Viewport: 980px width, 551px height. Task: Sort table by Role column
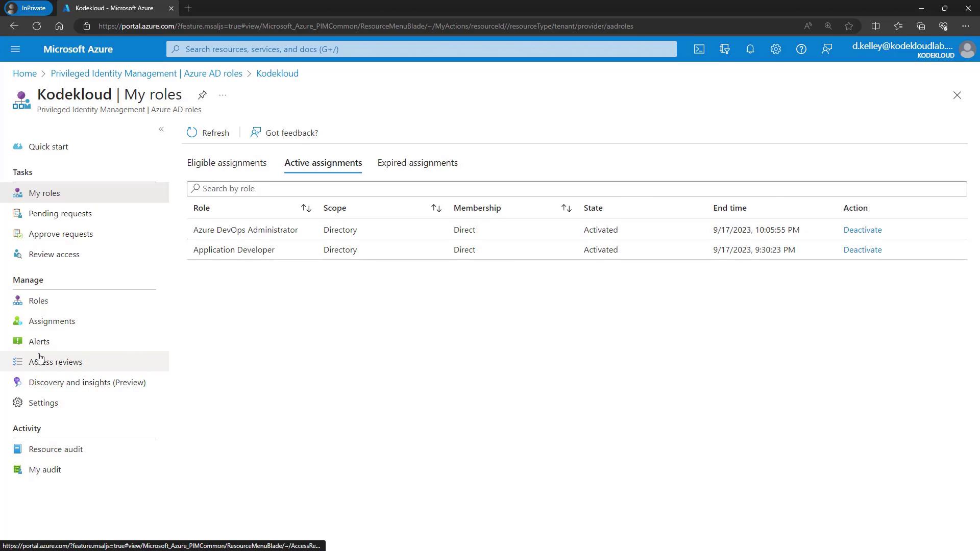[306, 208]
